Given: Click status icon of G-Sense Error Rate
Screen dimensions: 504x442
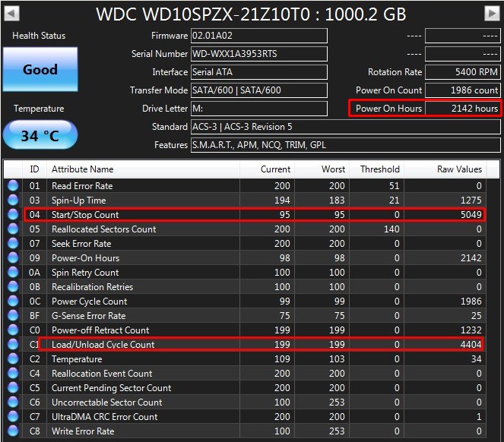Looking at the screenshot, I should [13, 316].
